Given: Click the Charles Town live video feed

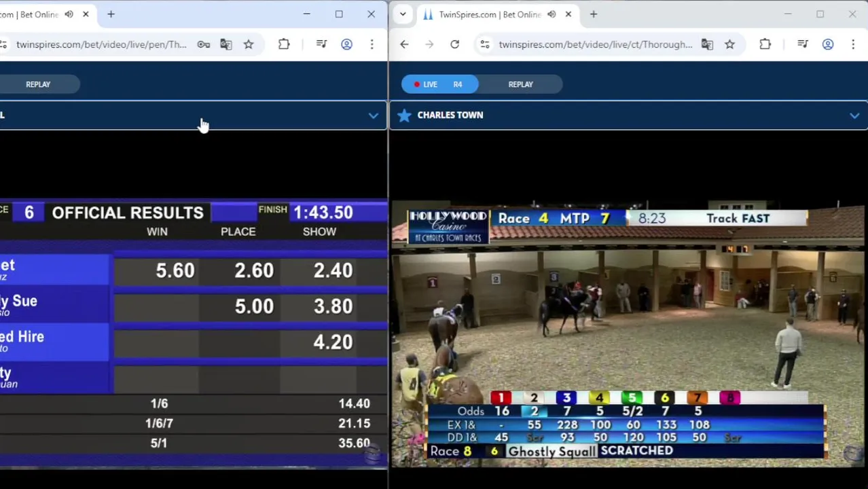Looking at the screenshot, I should (x=628, y=334).
